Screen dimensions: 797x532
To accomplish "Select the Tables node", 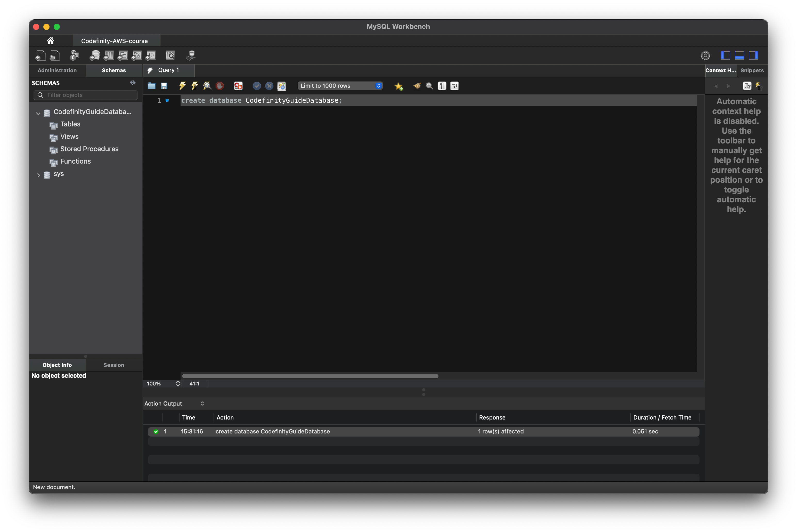I will (70, 124).
